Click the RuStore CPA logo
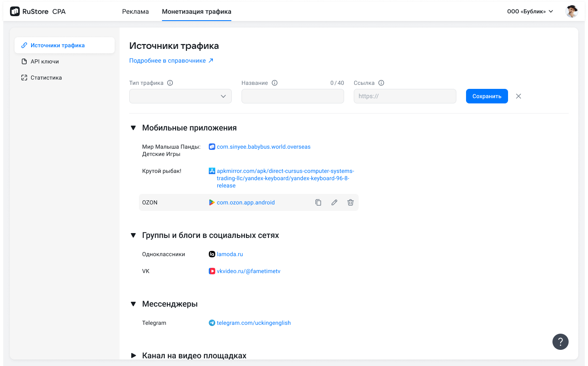 coord(38,11)
